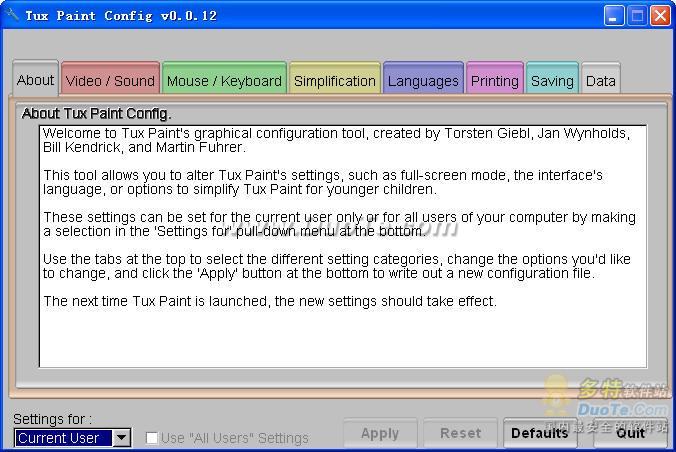Image resolution: width=676 pixels, height=452 pixels.
Task: Expand the Settings for dropdown arrow
Action: (122, 438)
